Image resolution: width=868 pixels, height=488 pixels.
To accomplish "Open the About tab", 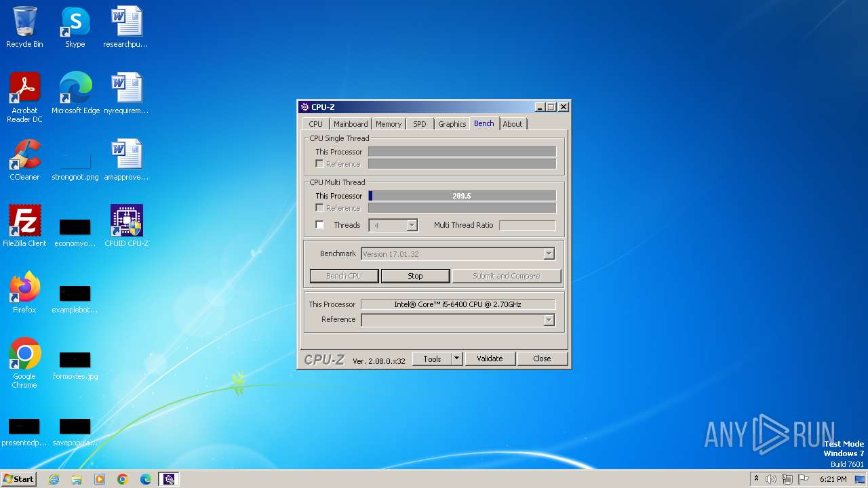I will coord(513,124).
